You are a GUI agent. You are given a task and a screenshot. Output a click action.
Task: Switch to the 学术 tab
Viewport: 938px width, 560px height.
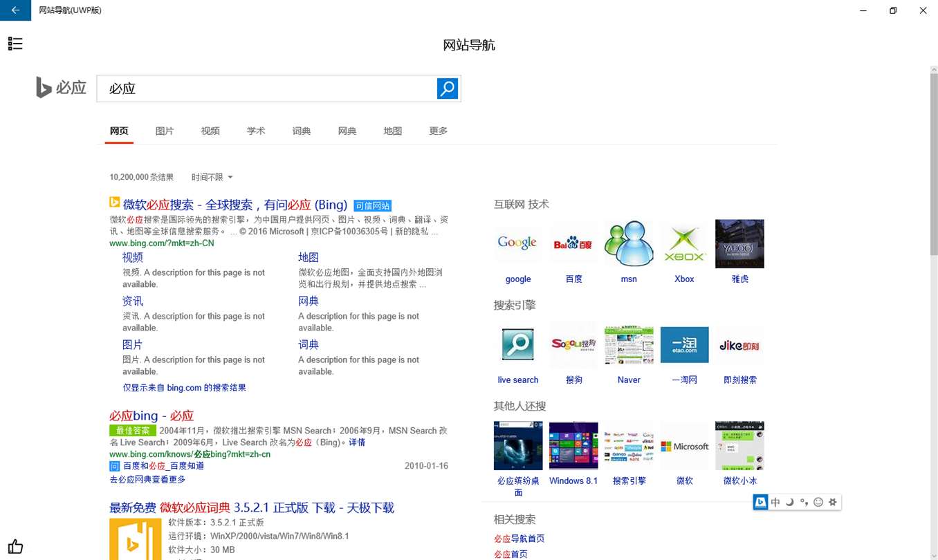coord(256,131)
